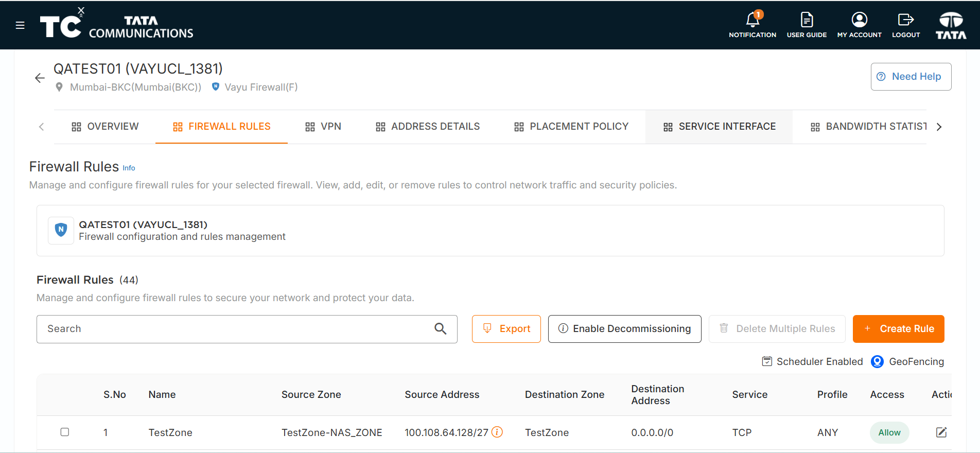Click the 0.0.0.0/0 destination address cell
The image size is (980, 453).
click(652, 432)
